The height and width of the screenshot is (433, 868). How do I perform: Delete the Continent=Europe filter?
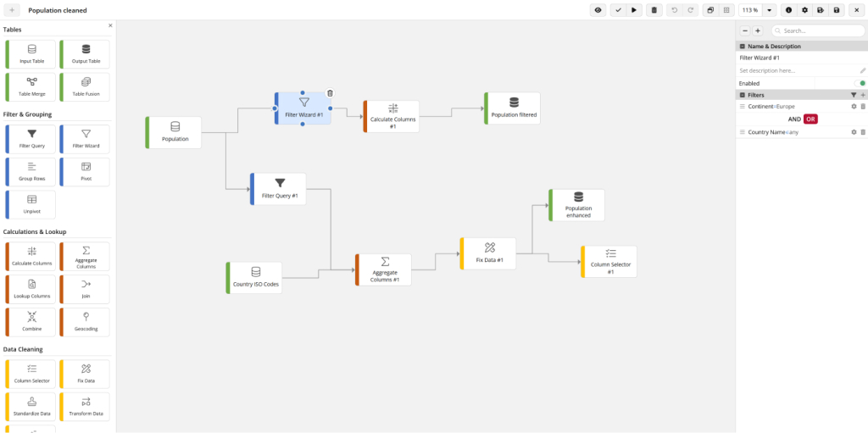[x=862, y=106]
